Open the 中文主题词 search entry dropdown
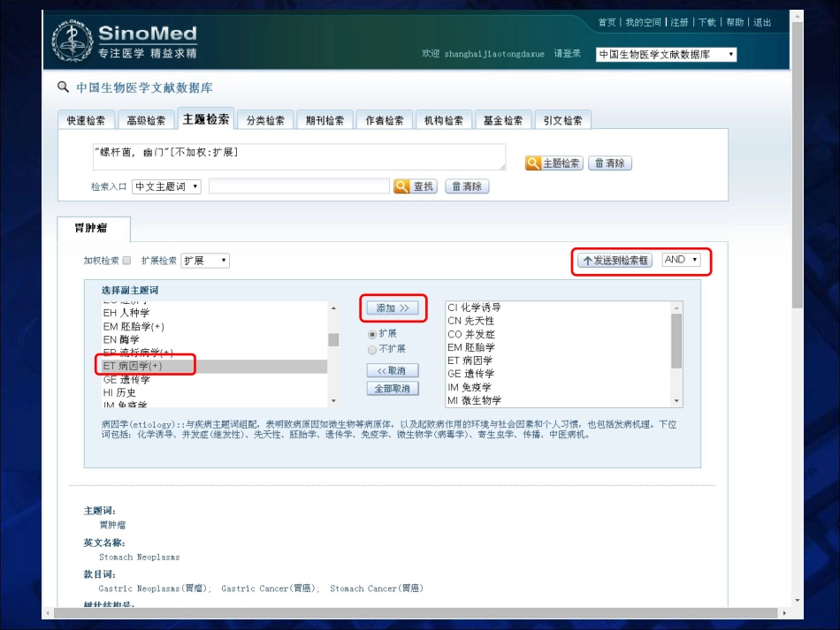This screenshot has width=840, height=630. (166, 186)
